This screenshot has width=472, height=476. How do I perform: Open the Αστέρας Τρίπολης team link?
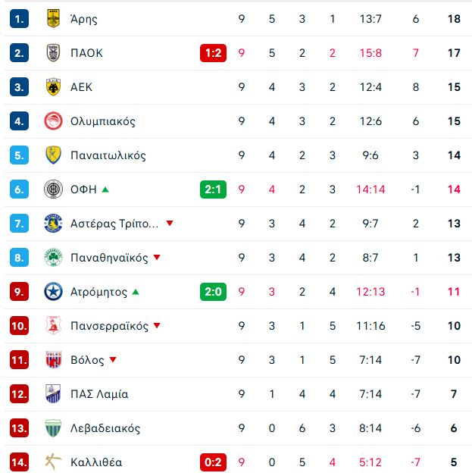[114, 224]
